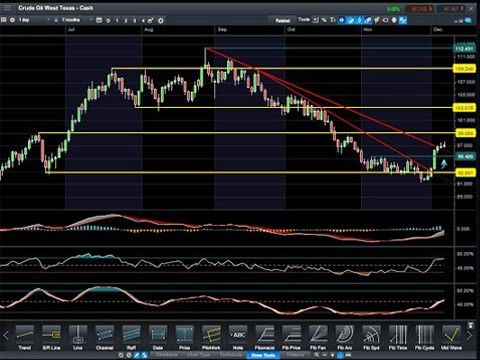Switch to the Technicals tab
Screen dimensions: 480x360
[x=231, y=355]
